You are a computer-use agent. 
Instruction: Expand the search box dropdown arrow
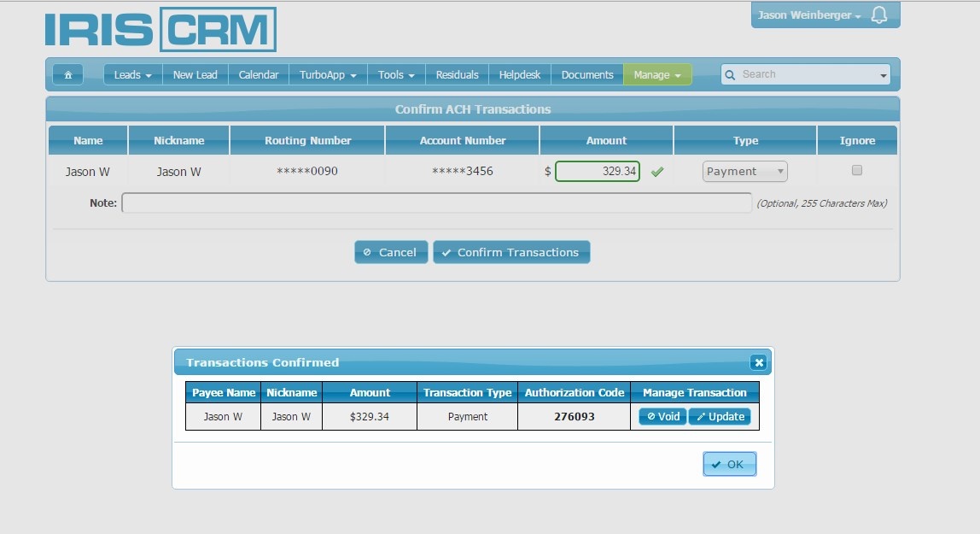tap(883, 76)
